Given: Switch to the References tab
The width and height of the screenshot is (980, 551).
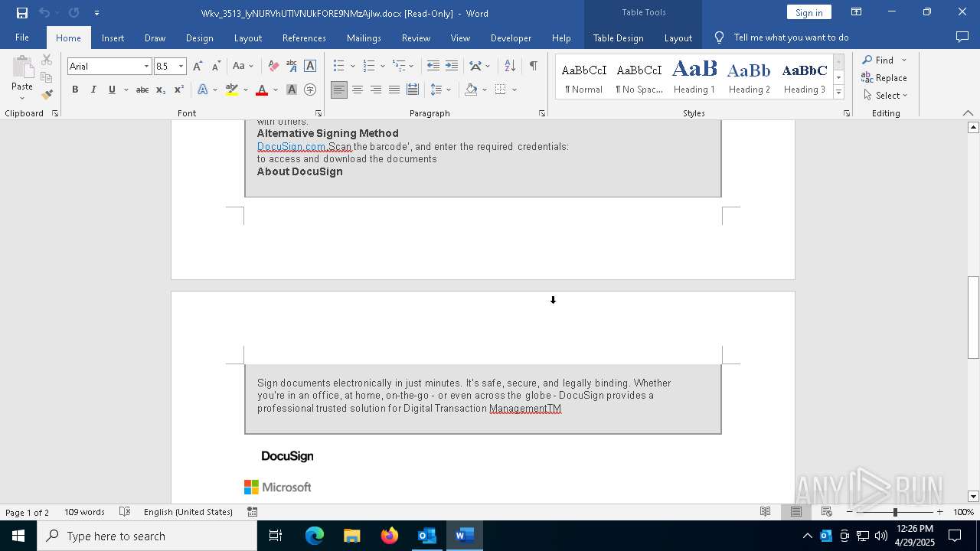Looking at the screenshot, I should [x=304, y=37].
